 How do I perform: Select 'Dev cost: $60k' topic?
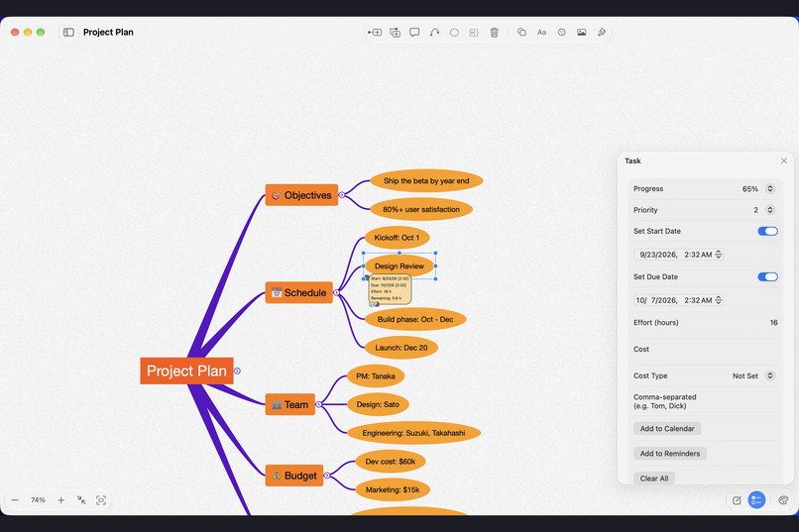coord(391,462)
